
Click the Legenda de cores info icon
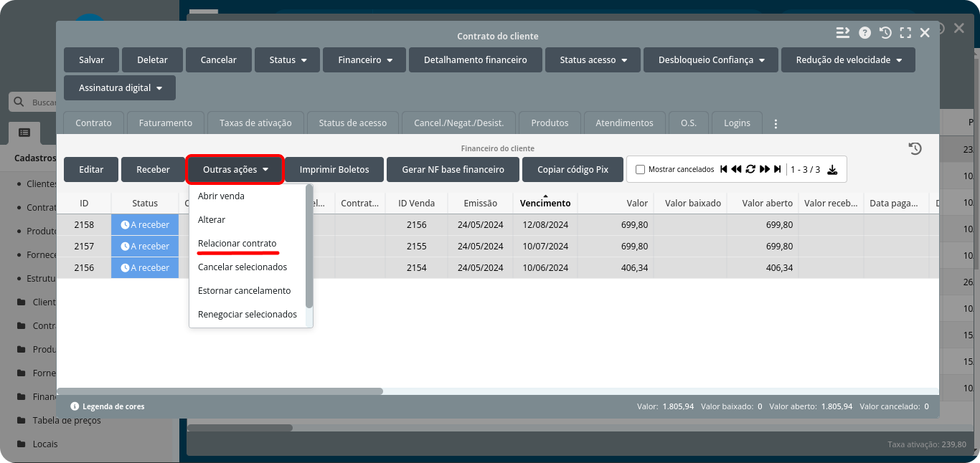click(x=75, y=406)
